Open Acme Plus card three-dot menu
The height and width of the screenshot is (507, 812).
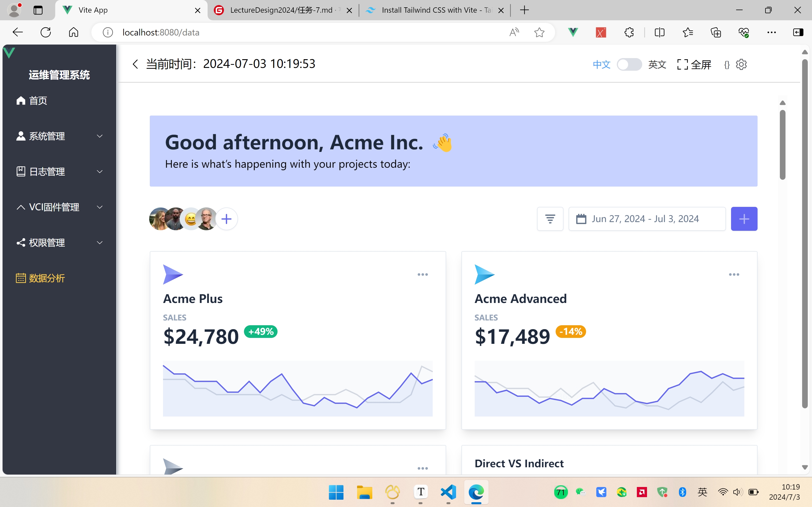pyautogui.click(x=422, y=274)
